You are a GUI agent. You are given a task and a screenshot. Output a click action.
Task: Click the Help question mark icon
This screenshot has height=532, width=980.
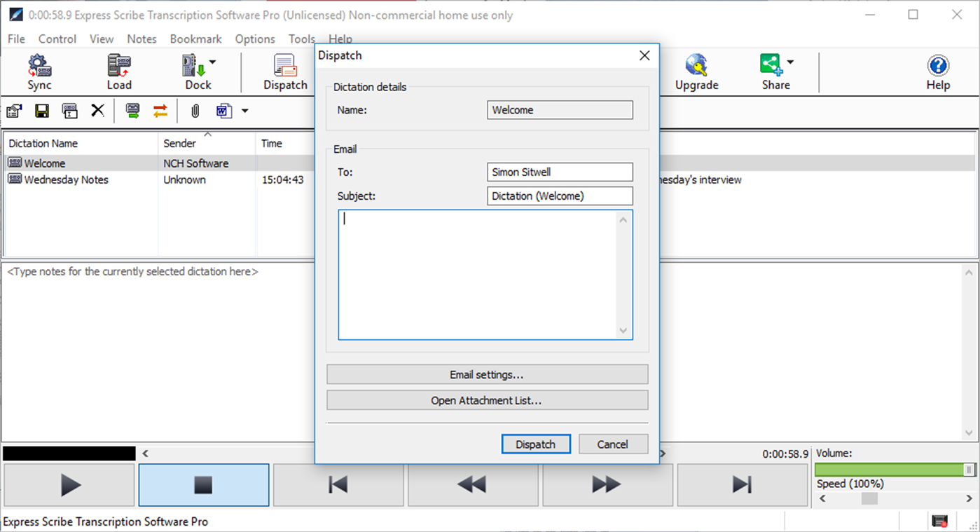pyautogui.click(x=937, y=65)
